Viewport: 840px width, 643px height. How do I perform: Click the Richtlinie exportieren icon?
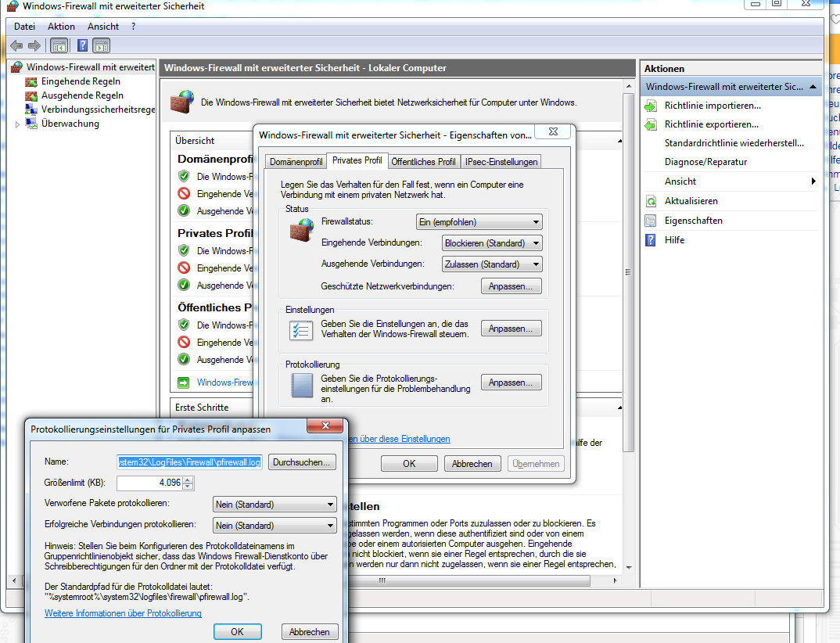pos(651,125)
